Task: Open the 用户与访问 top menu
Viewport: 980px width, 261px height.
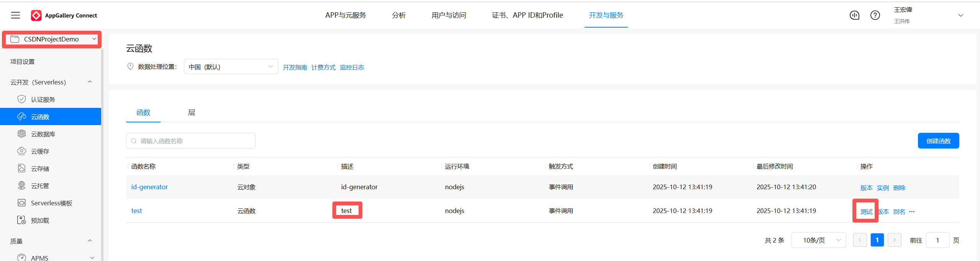Action: click(449, 15)
